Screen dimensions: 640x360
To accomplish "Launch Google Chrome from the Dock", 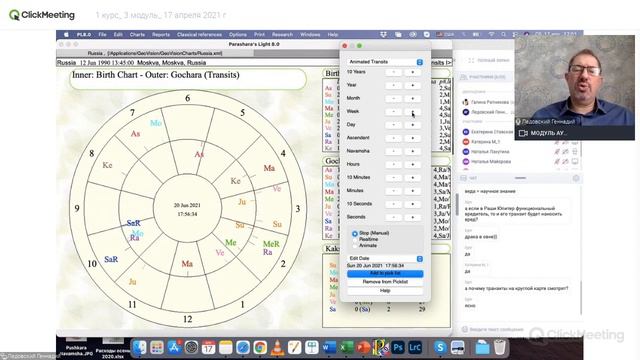I will click(260, 348).
